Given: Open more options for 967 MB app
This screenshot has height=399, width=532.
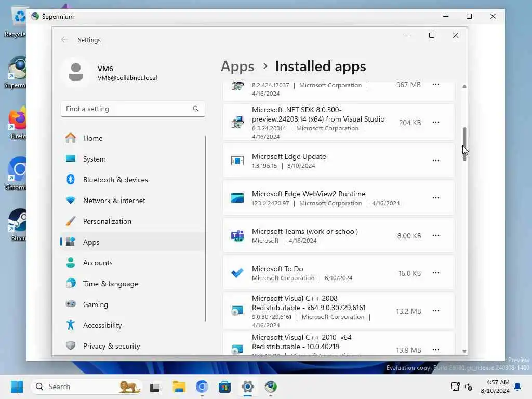Looking at the screenshot, I should coord(436,85).
